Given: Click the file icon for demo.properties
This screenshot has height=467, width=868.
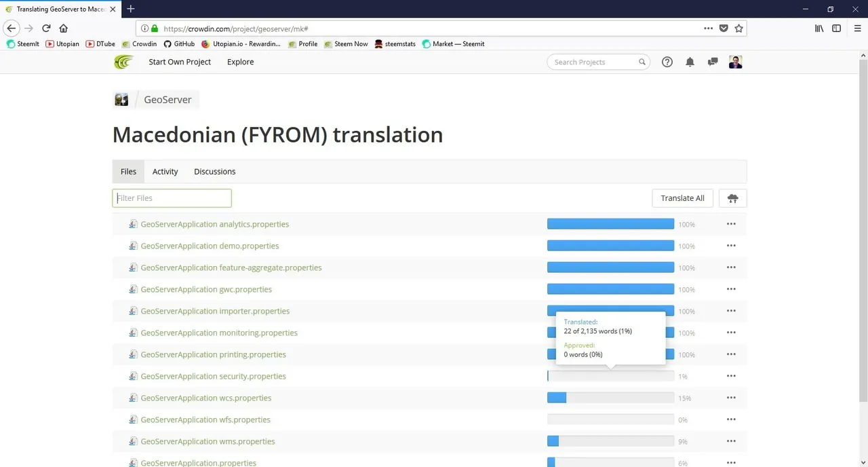Looking at the screenshot, I should click(x=134, y=246).
